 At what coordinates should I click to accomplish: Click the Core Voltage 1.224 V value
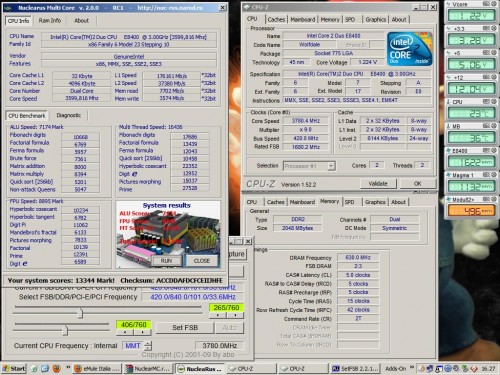click(368, 62)
